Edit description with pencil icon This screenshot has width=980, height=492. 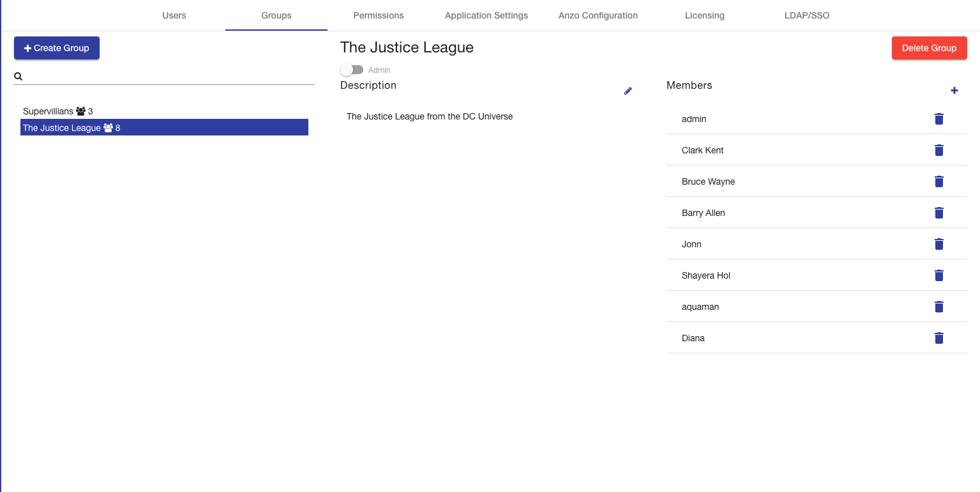point(628,91)
